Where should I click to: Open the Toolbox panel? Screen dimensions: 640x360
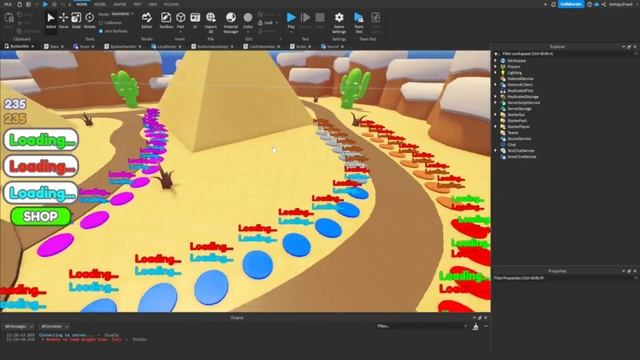point(166,20)
